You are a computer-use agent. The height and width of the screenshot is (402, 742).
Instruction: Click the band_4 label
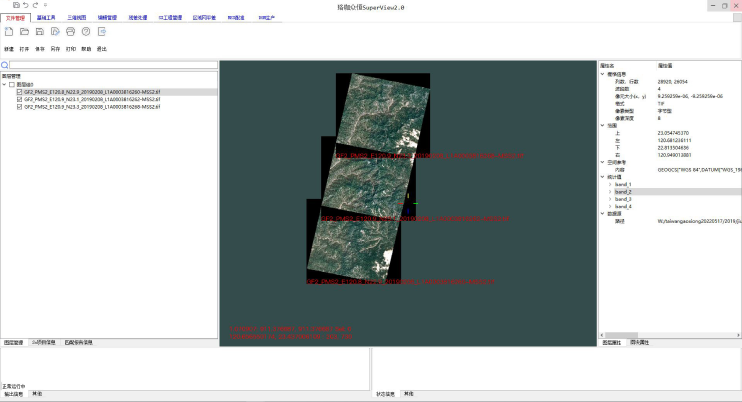coord(623,207)
